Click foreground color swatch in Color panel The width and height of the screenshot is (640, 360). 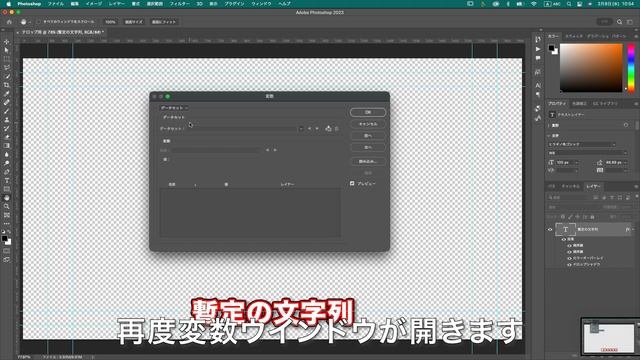(x=551, y=48)
